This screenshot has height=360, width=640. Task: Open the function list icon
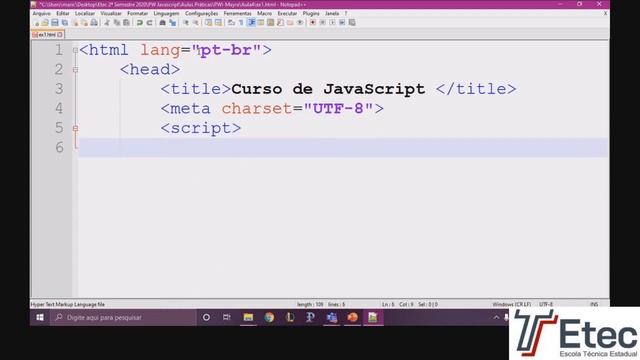[280, 23]
